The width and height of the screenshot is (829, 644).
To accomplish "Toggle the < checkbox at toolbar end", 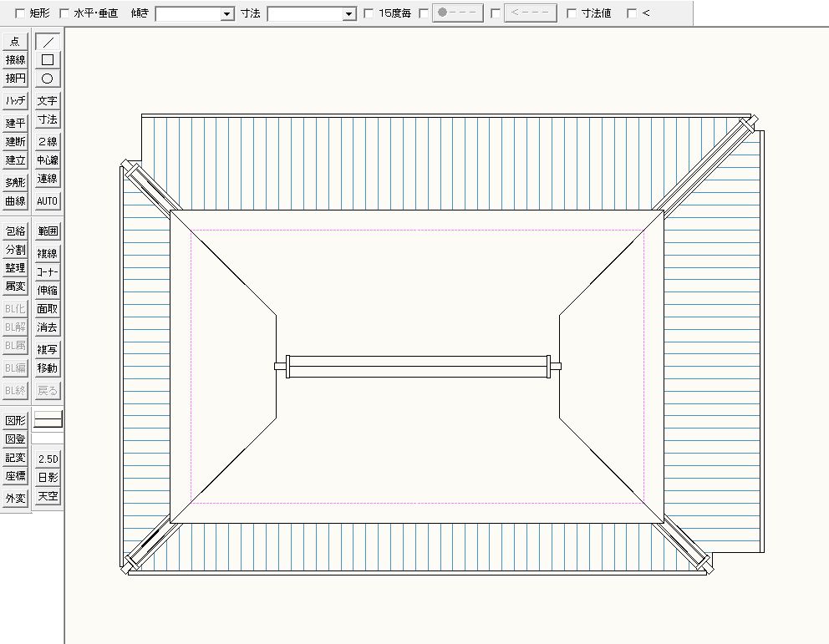I will coord(631,13).
